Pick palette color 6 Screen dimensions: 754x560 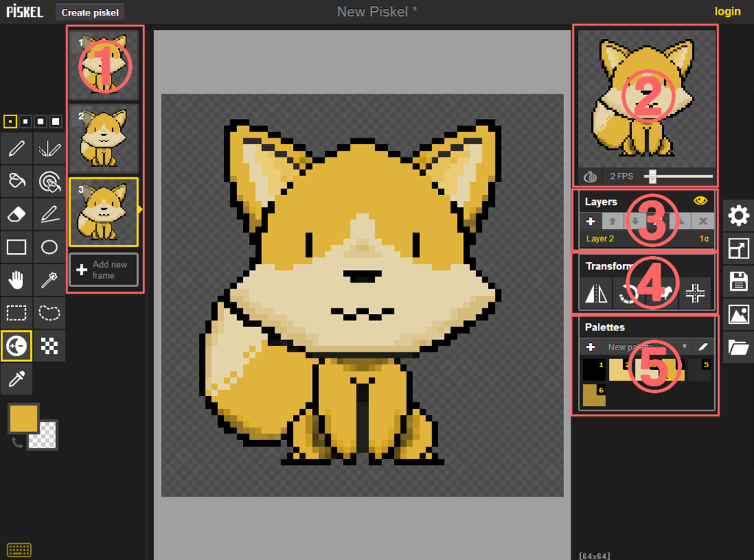point(594,395)
